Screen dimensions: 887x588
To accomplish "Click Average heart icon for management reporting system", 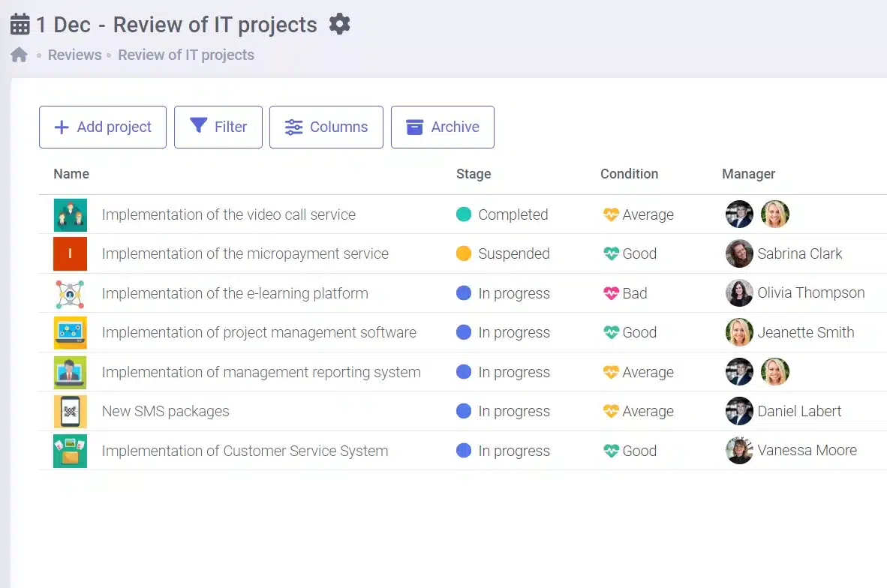I will (x=611, y=372).
